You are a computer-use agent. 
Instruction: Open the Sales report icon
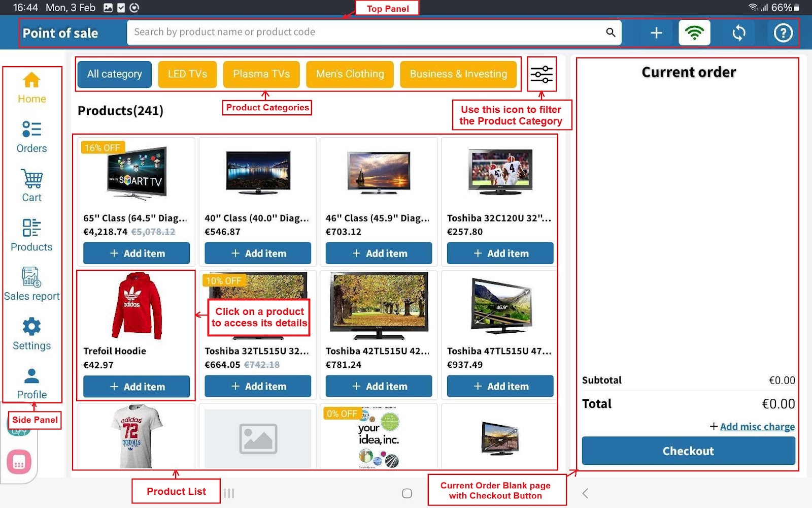(x=31, y=284)
